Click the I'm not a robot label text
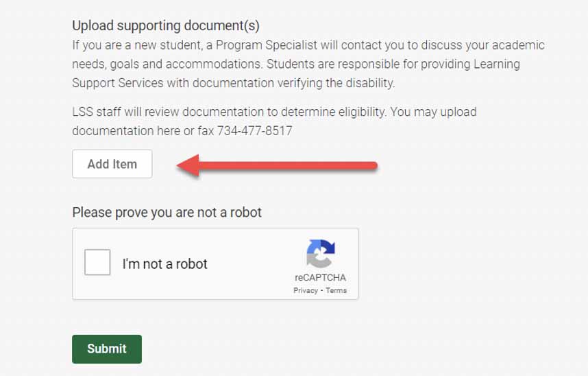This screenshot has width=588, height=376. point(164,264)
